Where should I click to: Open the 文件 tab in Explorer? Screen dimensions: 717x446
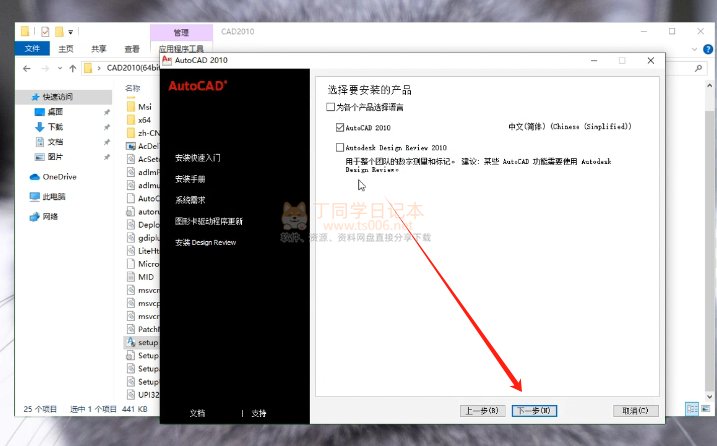click(x=32, y=48)
